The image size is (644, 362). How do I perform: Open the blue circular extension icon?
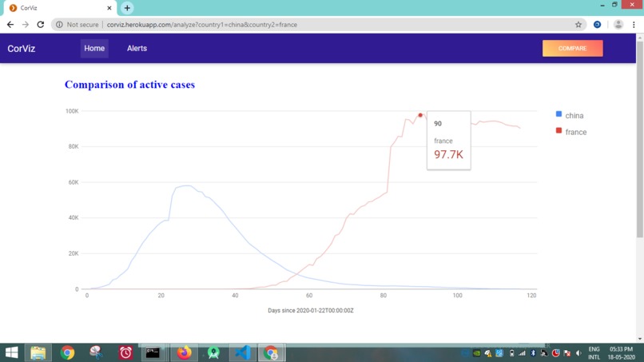[597, 25]
